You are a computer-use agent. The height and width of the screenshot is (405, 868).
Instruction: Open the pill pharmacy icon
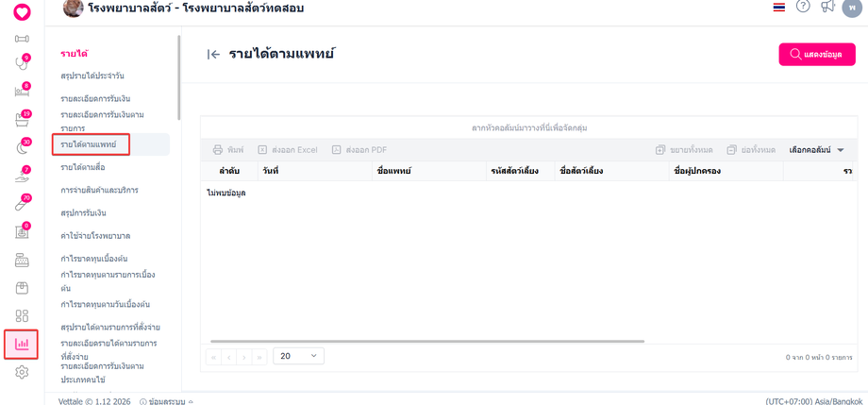click(22, 204)
